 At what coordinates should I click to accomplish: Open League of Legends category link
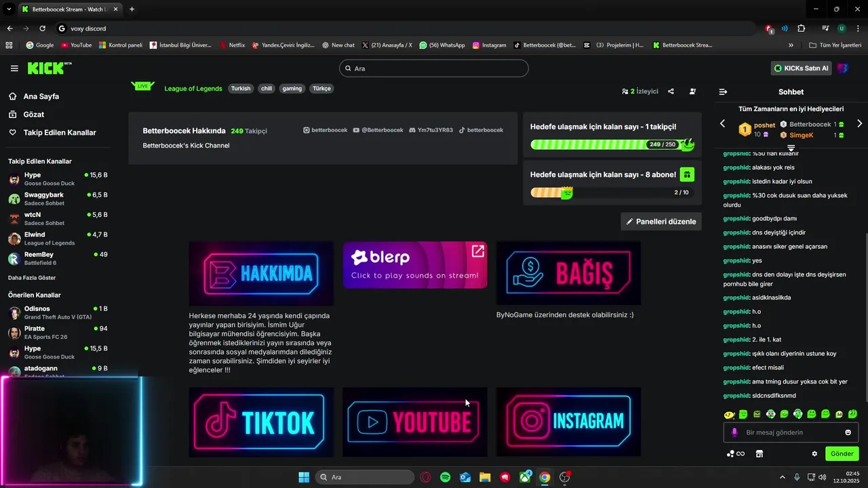[193, 89]
